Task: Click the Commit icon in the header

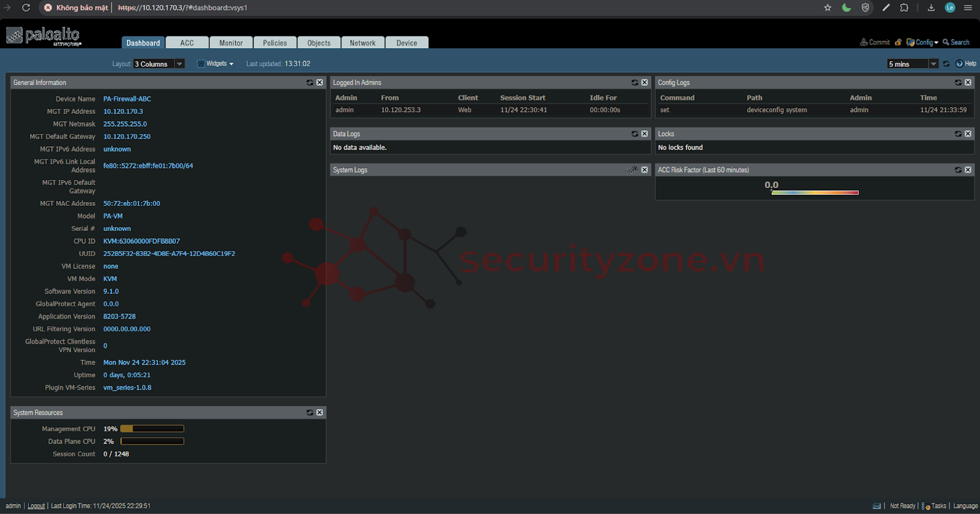Action: [x=864, y=43]
